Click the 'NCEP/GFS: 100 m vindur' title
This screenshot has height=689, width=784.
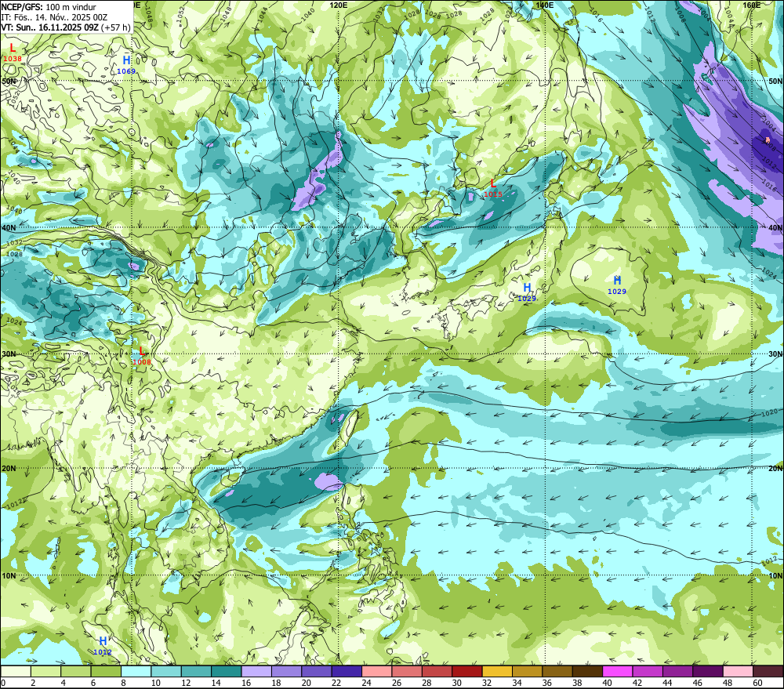coord(49,7)
